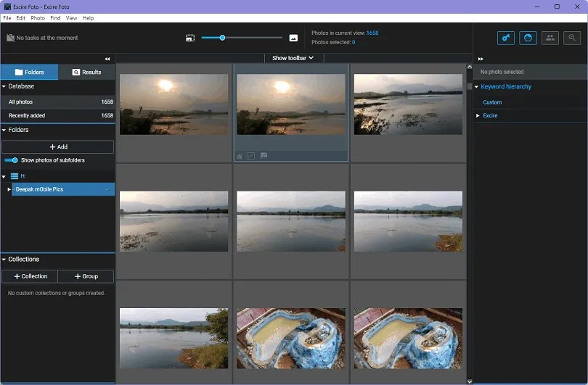Click the scrollbar down arrow in photo grid

[470, 381]
